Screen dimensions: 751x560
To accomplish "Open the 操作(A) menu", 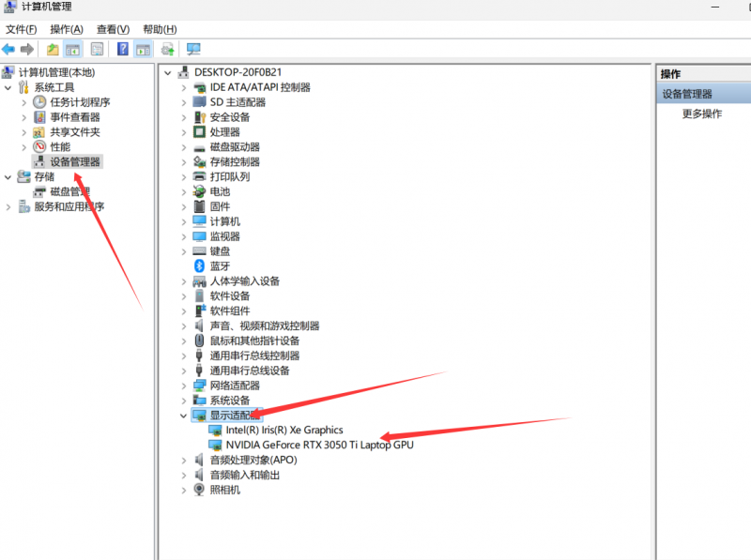I will [x=66, y=29].
